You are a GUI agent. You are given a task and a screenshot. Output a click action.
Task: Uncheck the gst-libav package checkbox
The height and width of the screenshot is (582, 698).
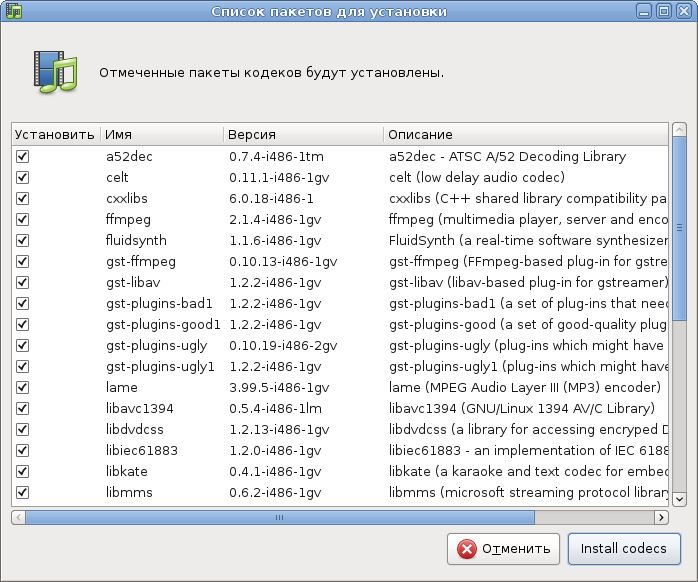pos(22,282)
